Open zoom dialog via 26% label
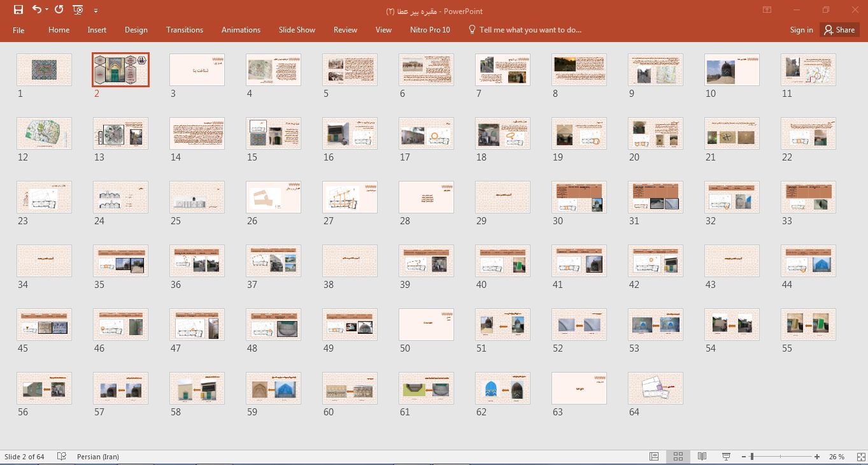868x465 pixels. coord(837,457)
